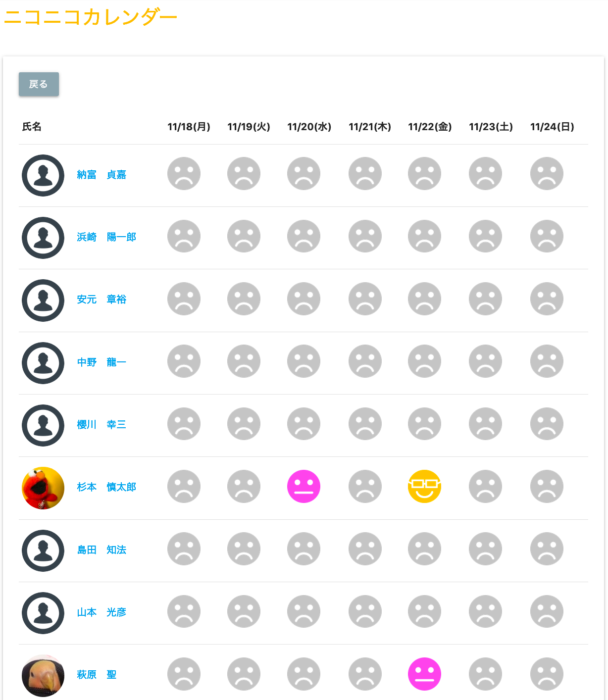Click the 11/22(金) column header
This screenshot has width=608, height=700.
430,127
